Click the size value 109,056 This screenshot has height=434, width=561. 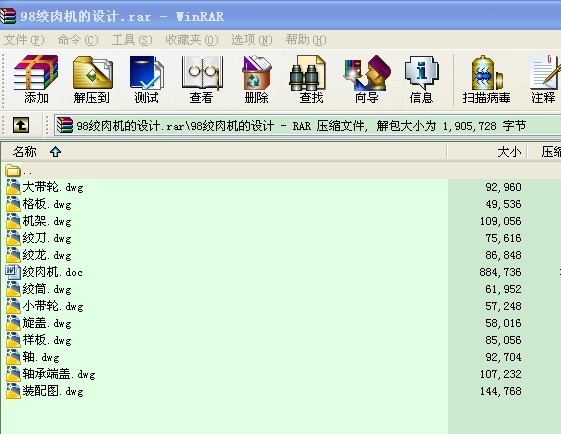click(x=501, y=221)
